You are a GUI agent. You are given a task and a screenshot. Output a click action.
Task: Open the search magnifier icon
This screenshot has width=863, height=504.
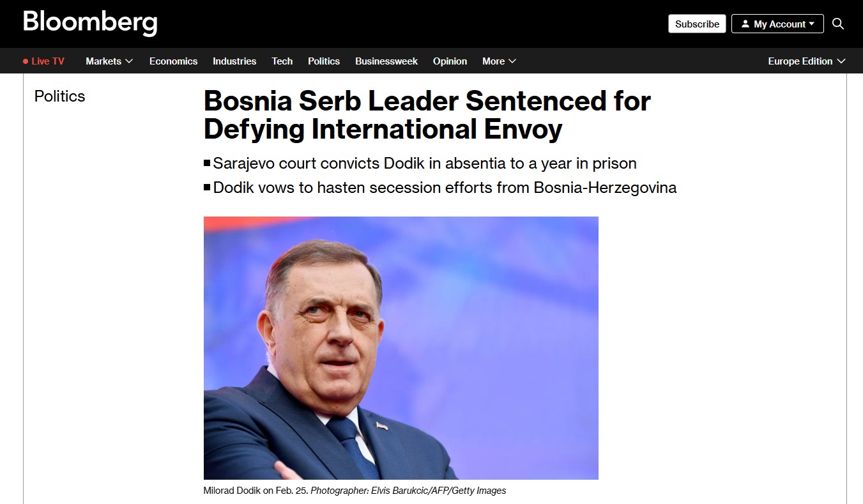pos(838,24)
